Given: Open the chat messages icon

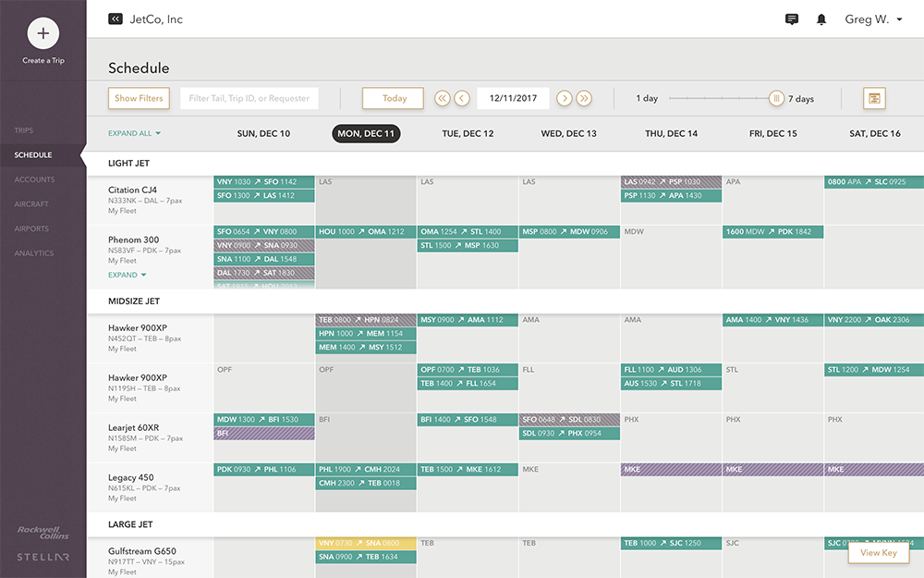Looking at the screenshot, I should click(x=792, y=19).
